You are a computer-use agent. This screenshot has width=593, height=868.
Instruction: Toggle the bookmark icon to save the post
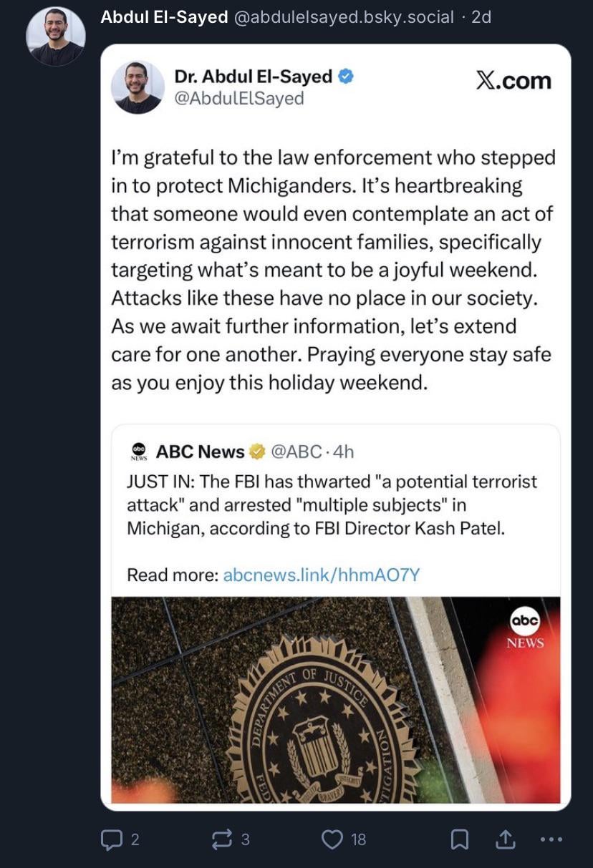pyautogui.click(x=460, y=839)
